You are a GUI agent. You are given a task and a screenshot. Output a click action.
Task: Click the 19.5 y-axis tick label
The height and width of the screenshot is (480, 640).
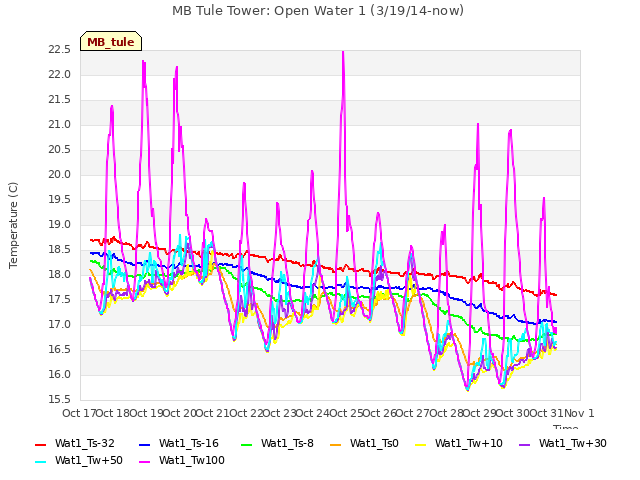[x=60, y=200]
